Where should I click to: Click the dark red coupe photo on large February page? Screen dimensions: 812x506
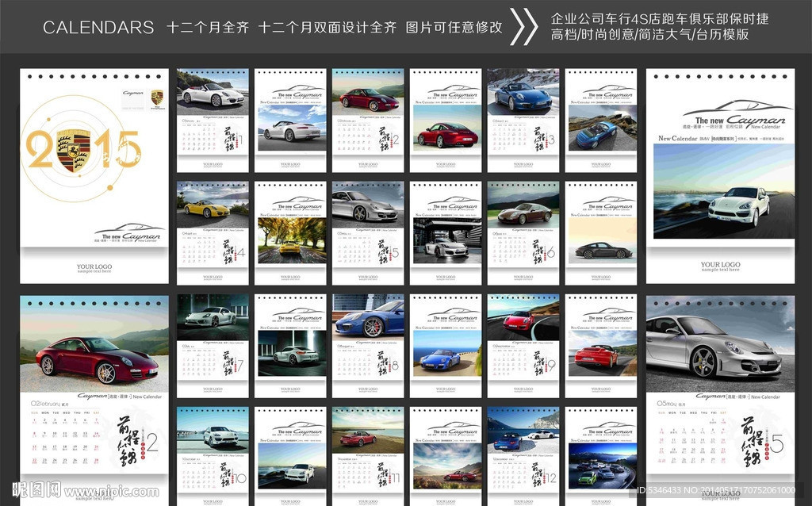click(x=94, y=344)
